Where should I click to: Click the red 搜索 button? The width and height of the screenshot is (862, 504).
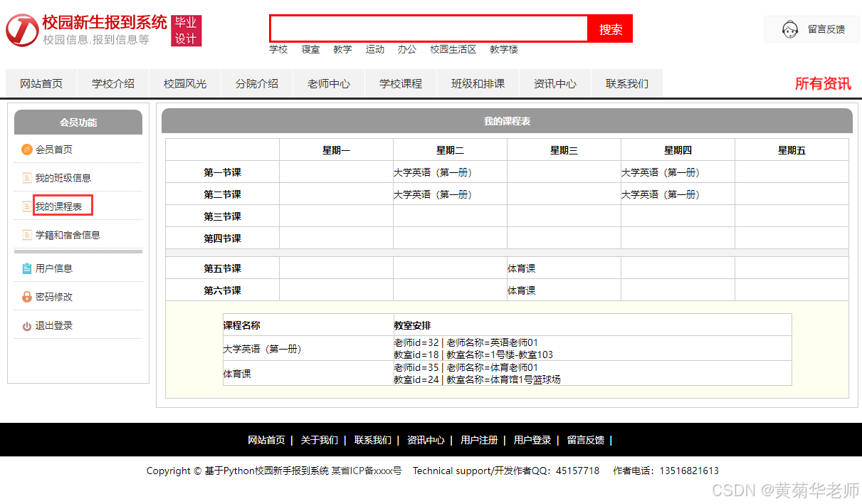[611, 29]
